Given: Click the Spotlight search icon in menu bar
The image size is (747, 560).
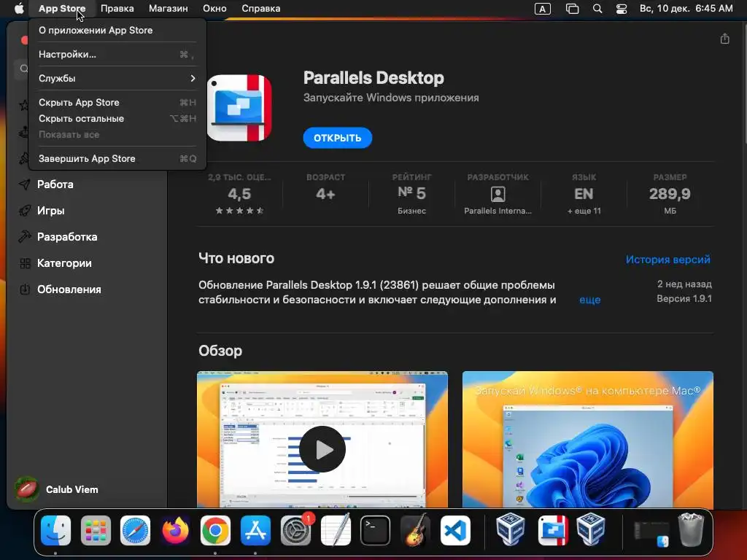Looking at the screenshot, I should pos(597,9).
